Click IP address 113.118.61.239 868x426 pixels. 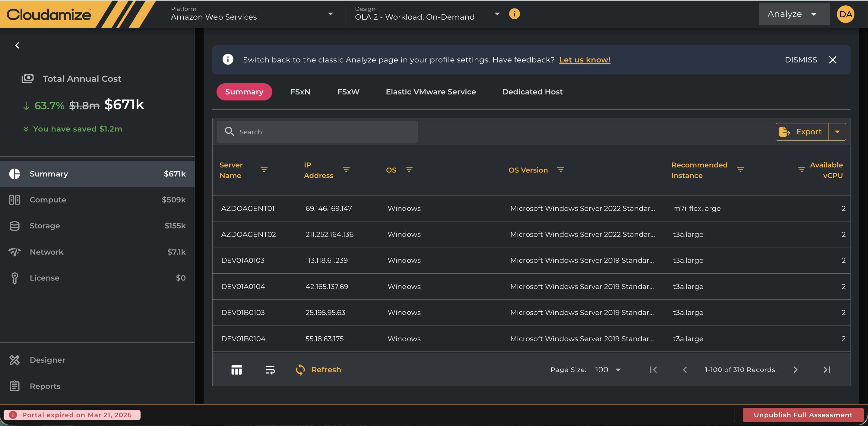click(x=327, y=261)
